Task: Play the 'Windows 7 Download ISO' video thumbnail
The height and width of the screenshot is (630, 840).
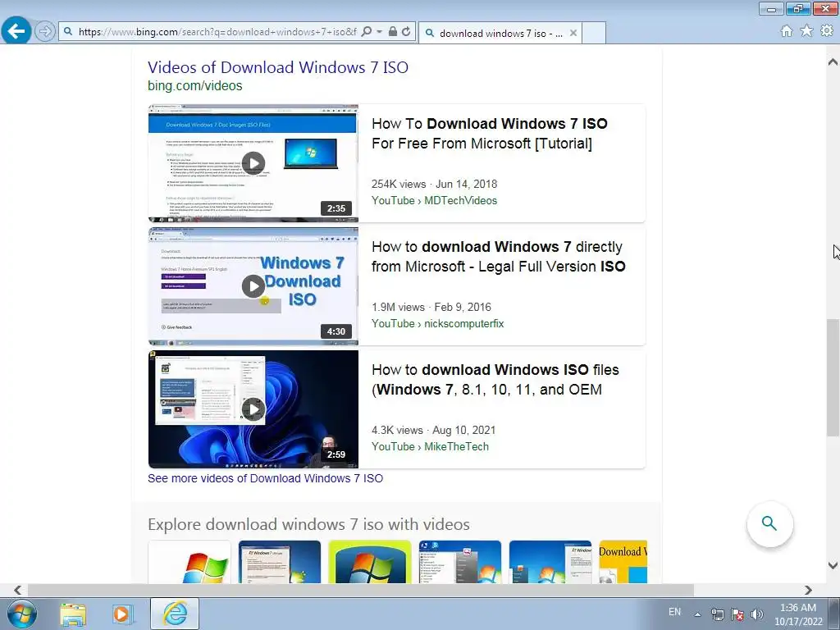Action: (x=253, y=286)
